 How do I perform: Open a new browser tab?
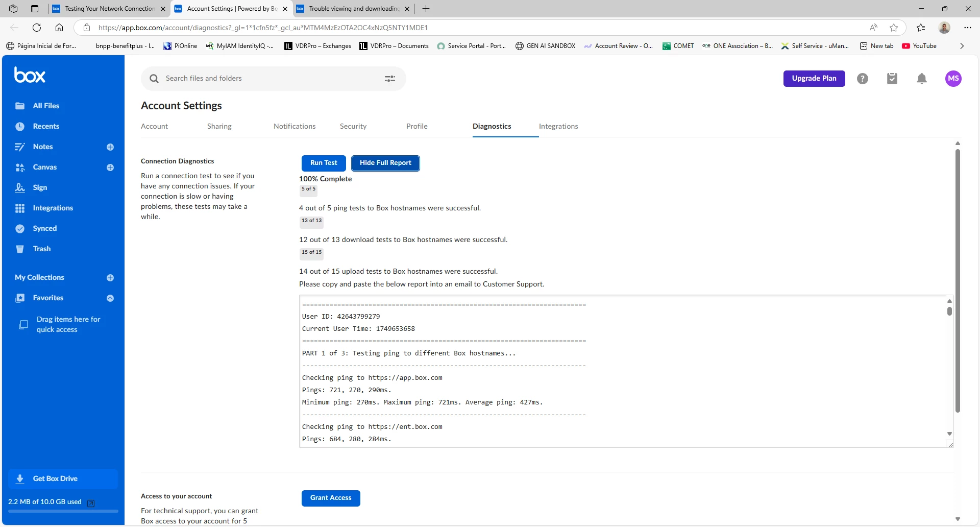(x=426, y=9)
